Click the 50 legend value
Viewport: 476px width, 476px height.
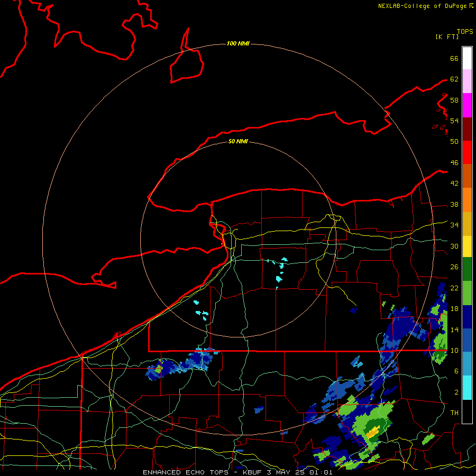[454, 142]
